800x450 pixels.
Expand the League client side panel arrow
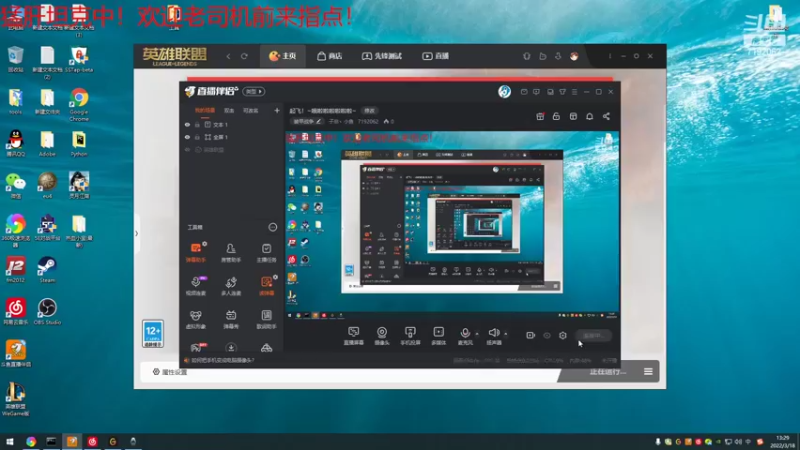coord(136,233)
